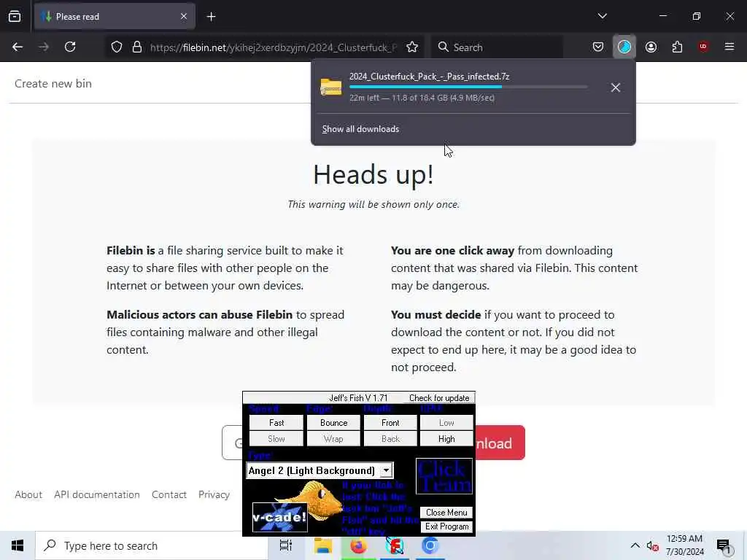
Task: Open the Firefox application menu
Action: coord(729,47)
